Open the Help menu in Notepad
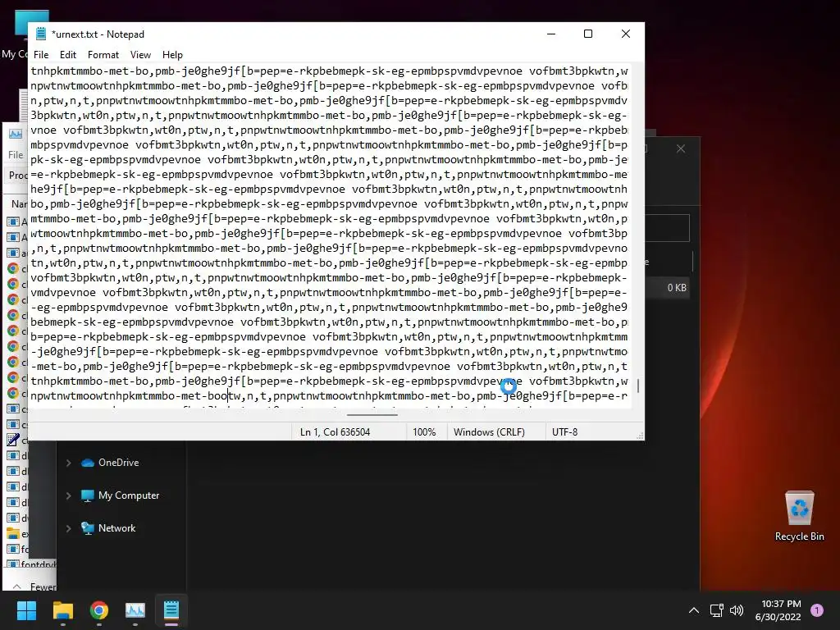 tap(172, 55)
